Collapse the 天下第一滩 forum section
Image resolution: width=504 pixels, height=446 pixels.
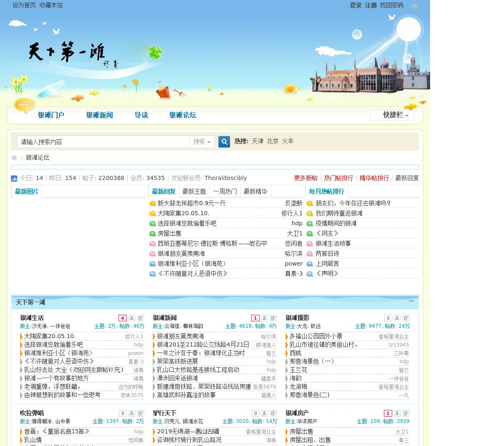pos(411,301)
